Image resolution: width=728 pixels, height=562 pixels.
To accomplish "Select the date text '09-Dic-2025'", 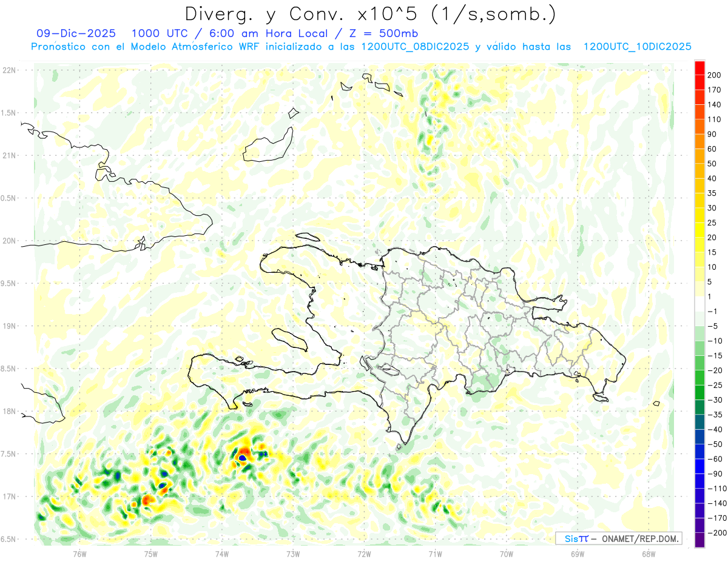I will tap(76, 33).
